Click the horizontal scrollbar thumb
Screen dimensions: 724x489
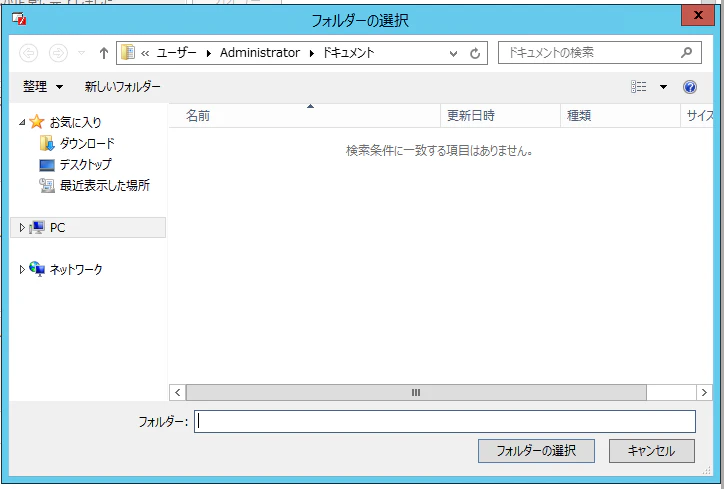coord(416,392)
